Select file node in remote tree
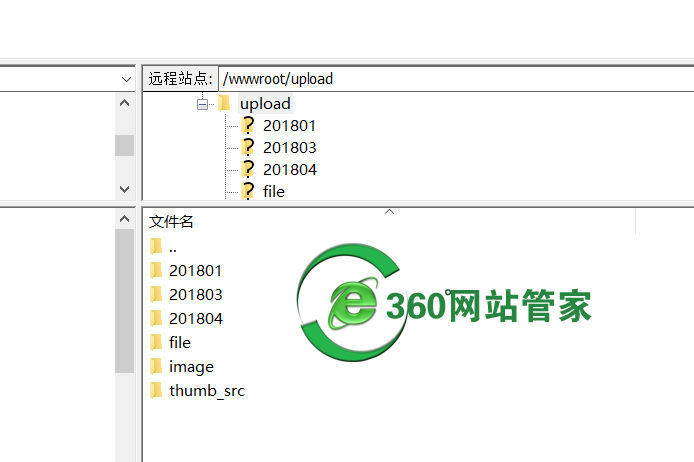This screenshot has width=694, height=462. click(x=274, y=192)
